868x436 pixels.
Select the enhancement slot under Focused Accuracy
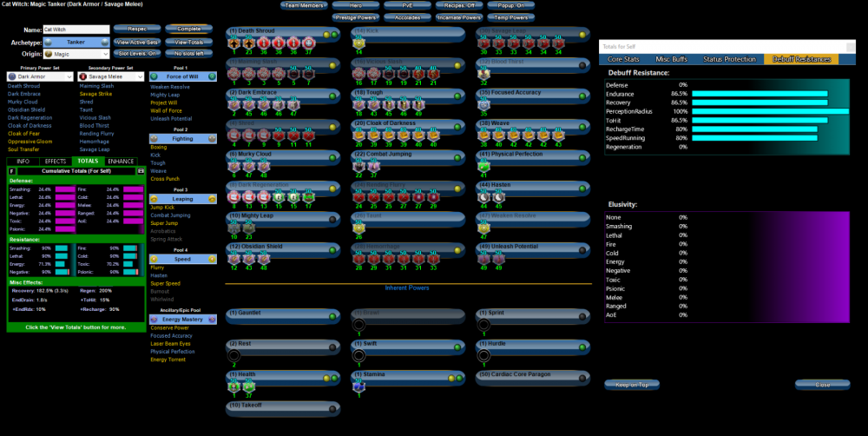484,104
